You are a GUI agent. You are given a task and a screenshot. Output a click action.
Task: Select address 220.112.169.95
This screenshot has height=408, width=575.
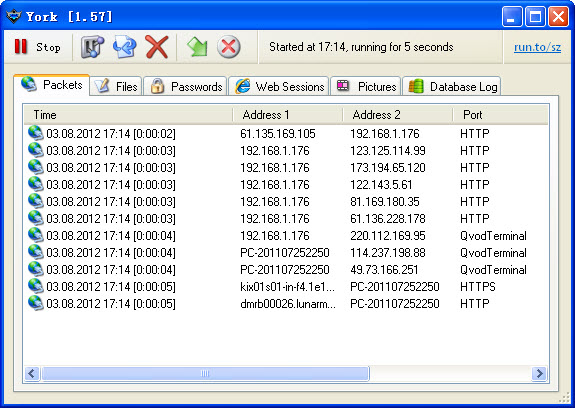pyautogui.click(x=388, y=236)
